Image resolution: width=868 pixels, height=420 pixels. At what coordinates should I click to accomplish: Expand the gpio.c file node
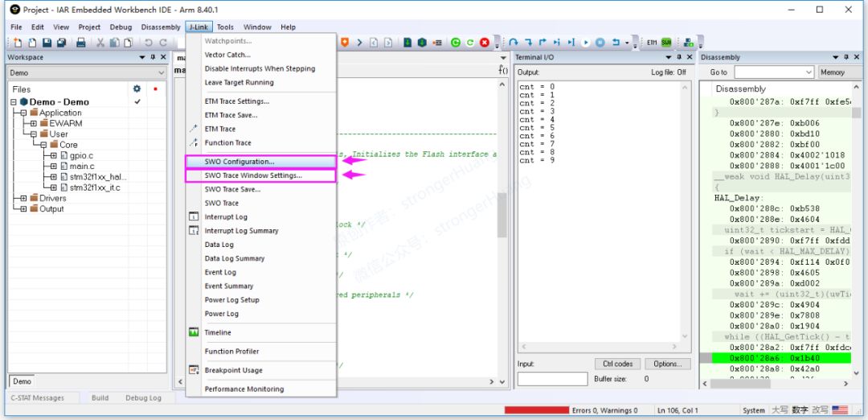pos(53,156)
